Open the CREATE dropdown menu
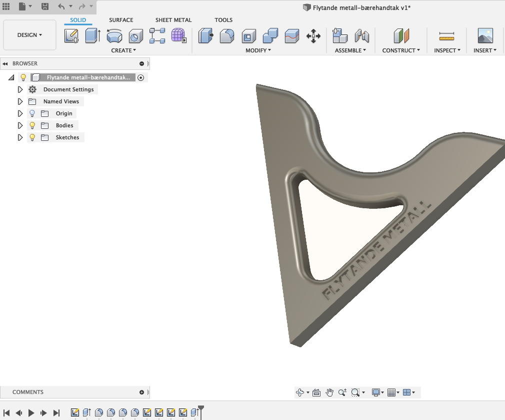This screenshot has height=420, width=505. (123, 50)
